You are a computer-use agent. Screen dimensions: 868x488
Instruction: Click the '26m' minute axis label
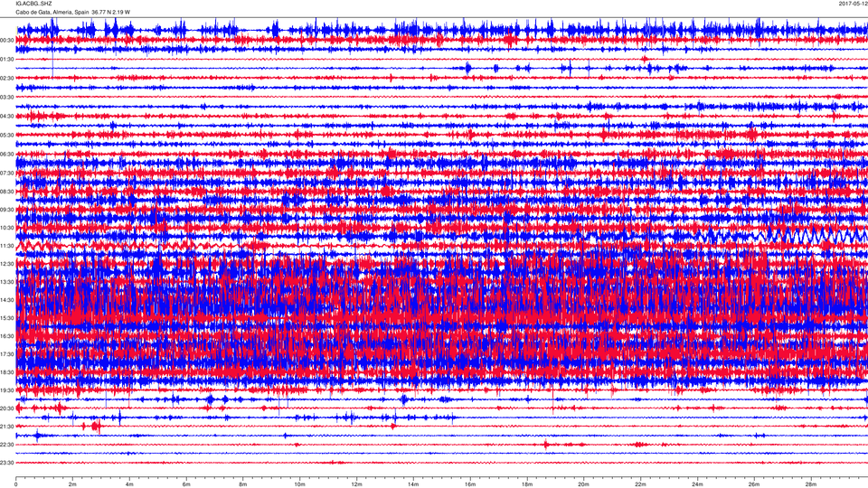click(753, 484)
